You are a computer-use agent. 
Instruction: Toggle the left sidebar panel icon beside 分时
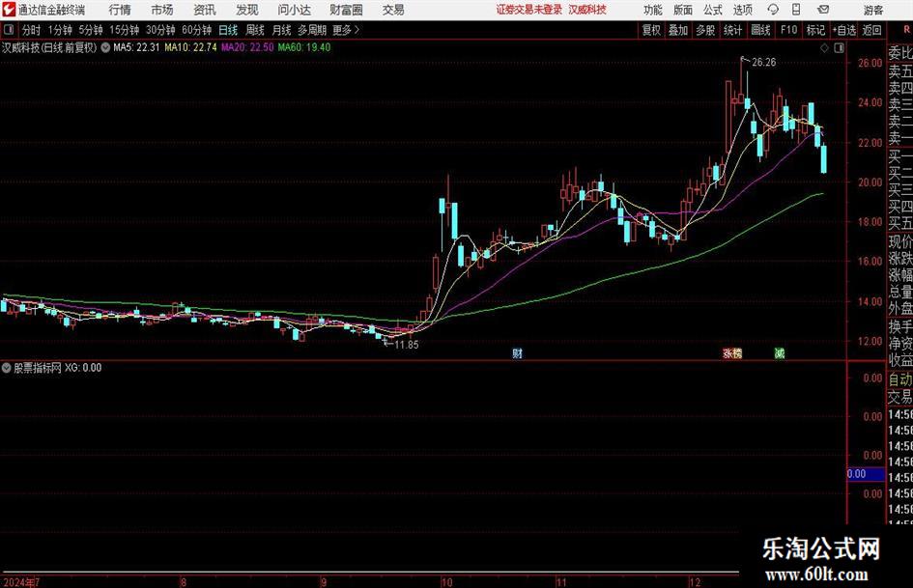[x=9, y=30]
